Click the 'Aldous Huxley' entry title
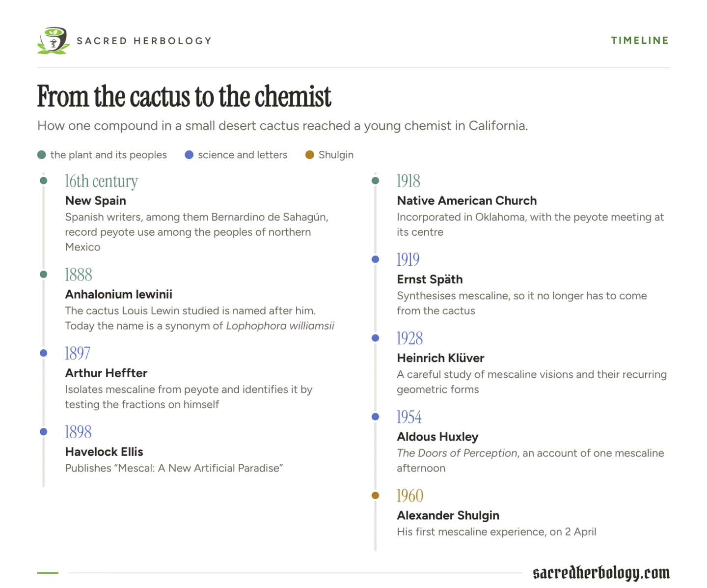The width and height of the screenshot is (707, 588). 437,437
